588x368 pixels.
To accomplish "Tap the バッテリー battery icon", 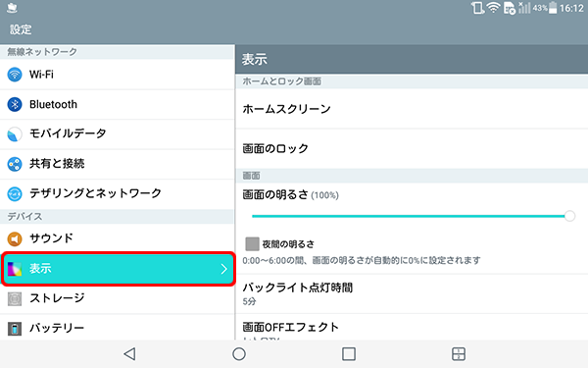I will click(x=15, y=329).
